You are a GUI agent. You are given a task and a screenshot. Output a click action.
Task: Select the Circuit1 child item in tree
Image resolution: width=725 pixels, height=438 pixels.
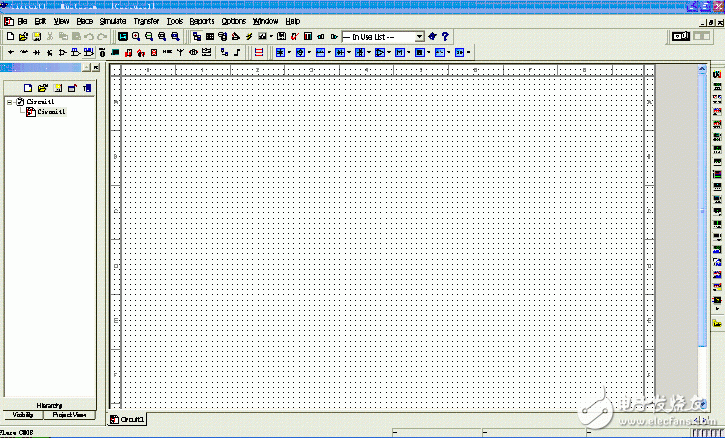(x=49, y=112)
